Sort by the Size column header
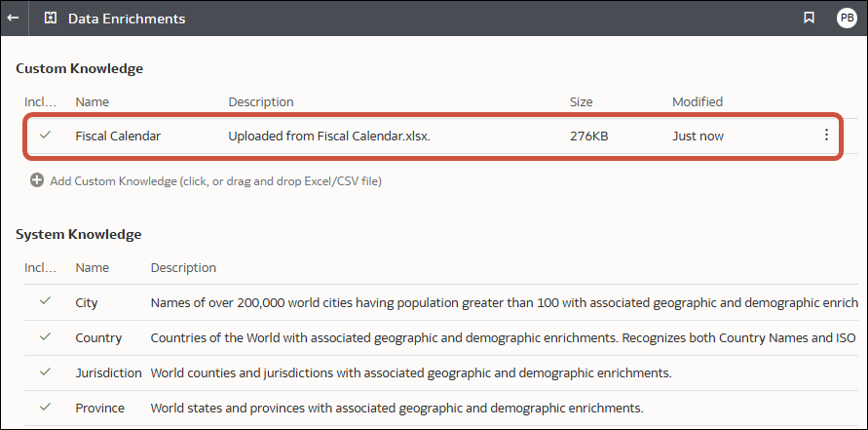Image resolution: width=868 pixels, height=430 pixels. [x=581, y=101]
